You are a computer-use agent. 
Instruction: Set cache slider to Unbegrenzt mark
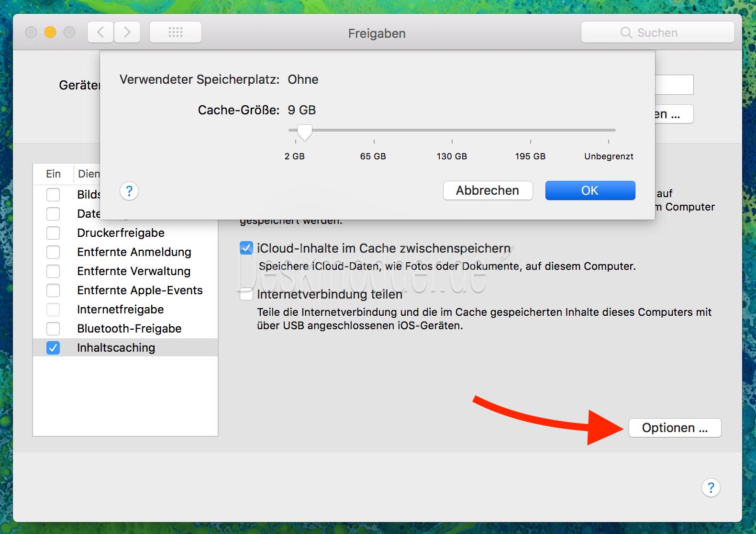click(x=609, y=130)
